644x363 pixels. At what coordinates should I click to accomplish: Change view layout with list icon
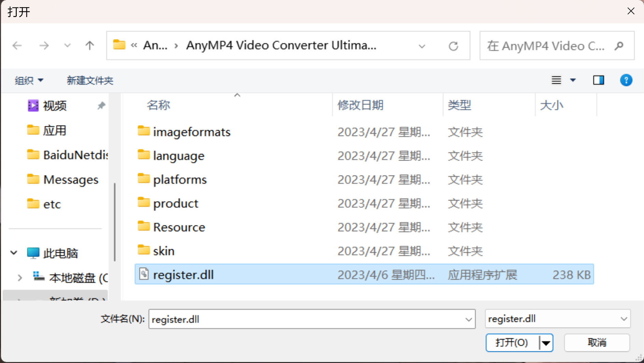tap(556, 80)
